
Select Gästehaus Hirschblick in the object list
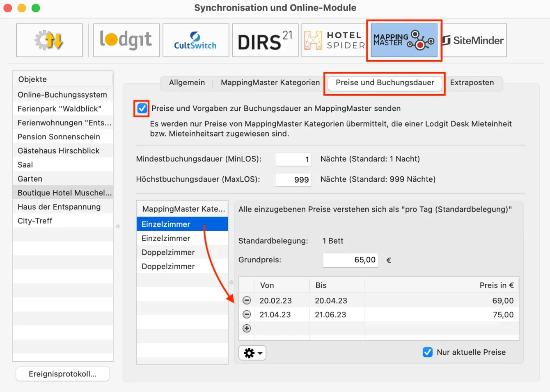tap(63, 150)
